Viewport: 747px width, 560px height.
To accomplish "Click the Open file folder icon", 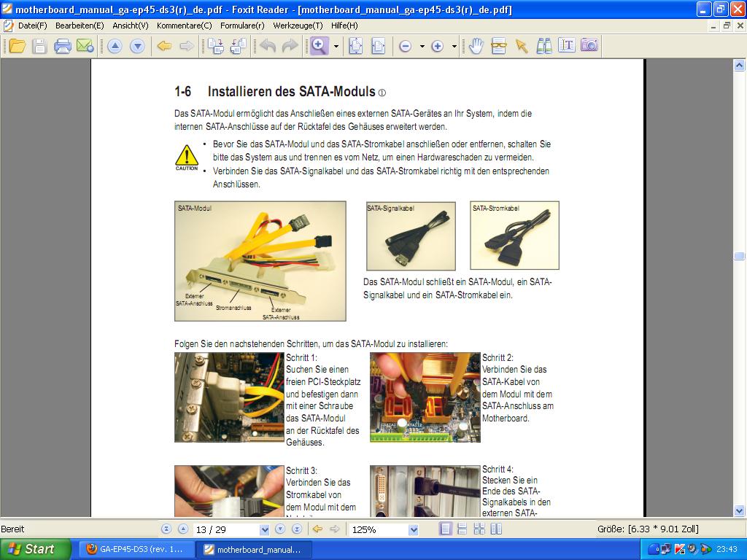I will [x=18, y=46].
